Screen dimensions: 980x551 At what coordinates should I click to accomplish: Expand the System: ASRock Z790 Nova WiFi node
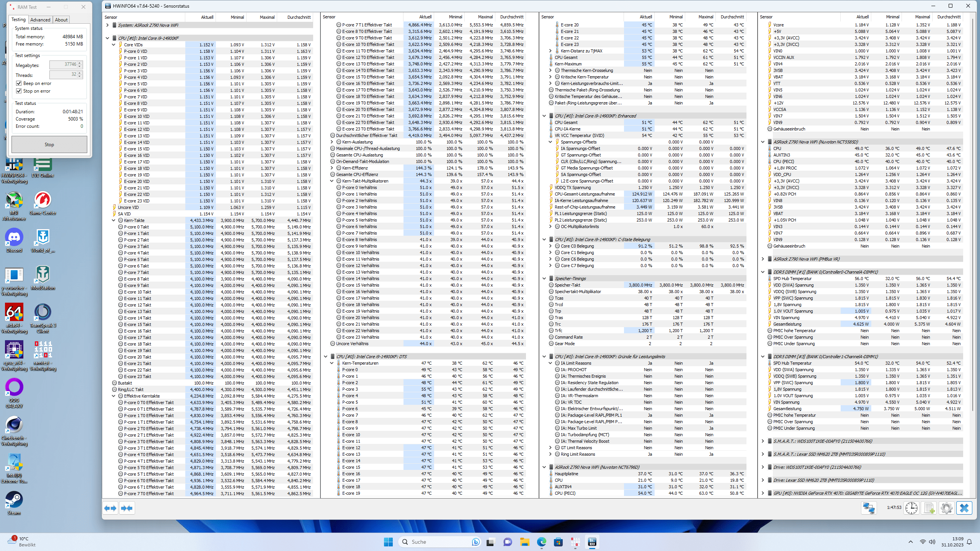click(x=108, y=25)
